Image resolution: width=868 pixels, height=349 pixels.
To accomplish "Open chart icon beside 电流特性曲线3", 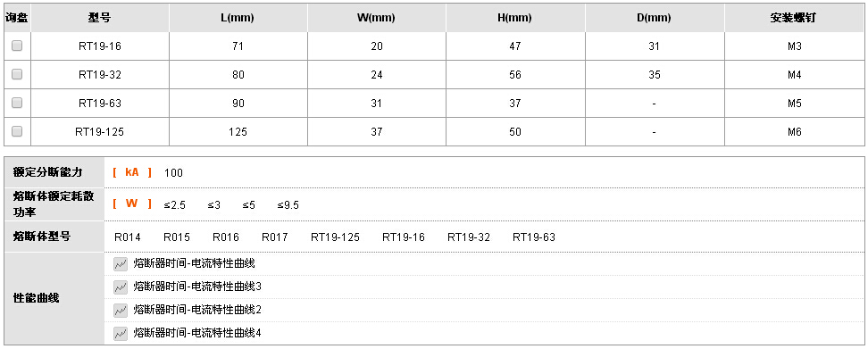I will [121, 287].
